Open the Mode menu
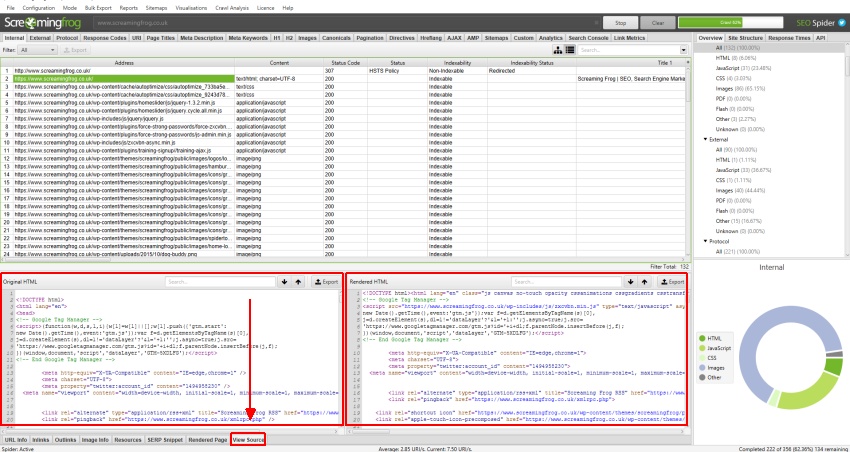 [x=69, y=8]
